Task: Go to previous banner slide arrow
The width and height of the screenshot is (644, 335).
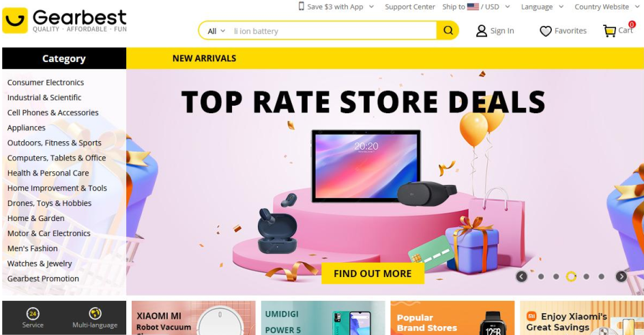Action: (521, 276)
